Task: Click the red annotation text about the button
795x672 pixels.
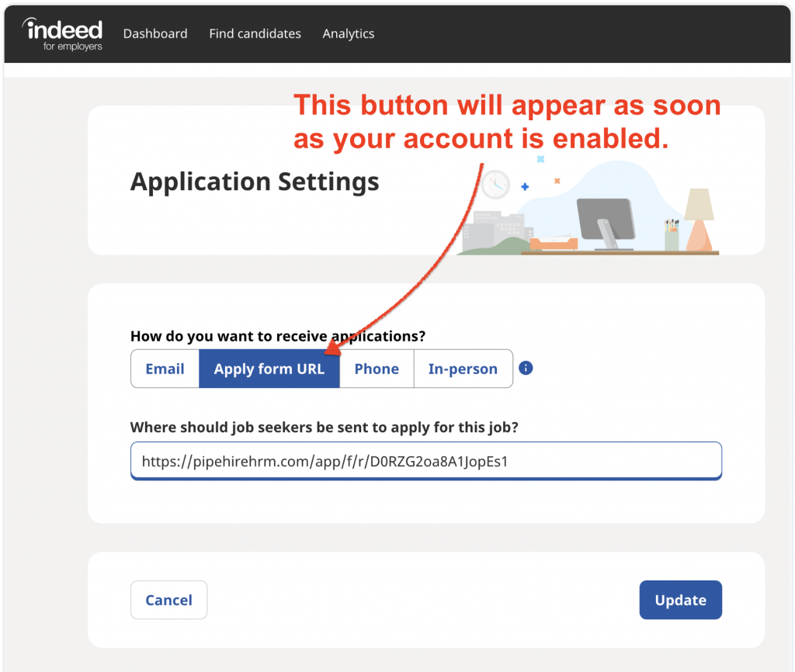Action: pos(506,122)
